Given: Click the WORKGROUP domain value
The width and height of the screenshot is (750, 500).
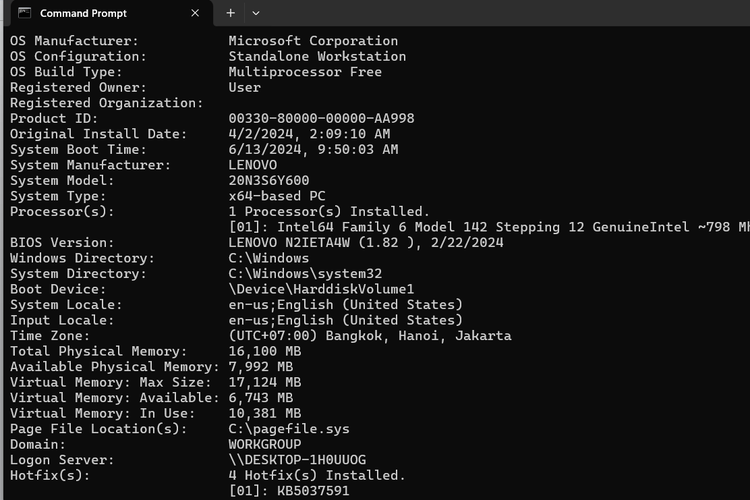Looking at the screenshot, I should (x=265, y=444).
